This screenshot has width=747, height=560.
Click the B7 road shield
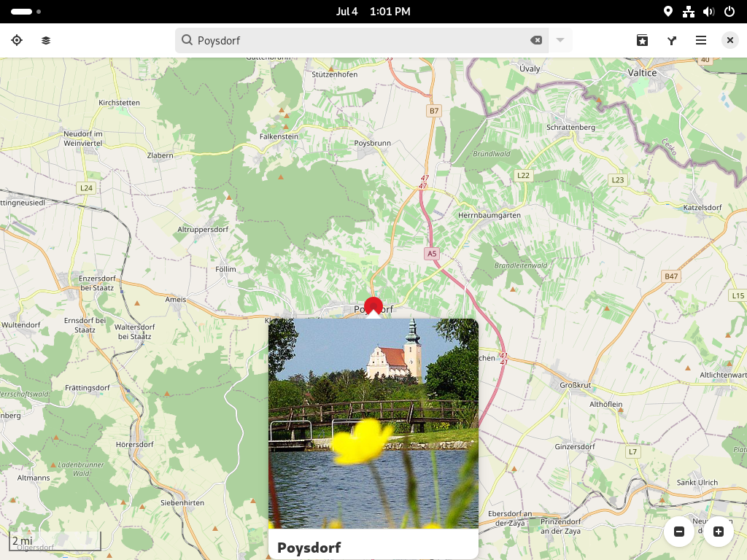434,111
